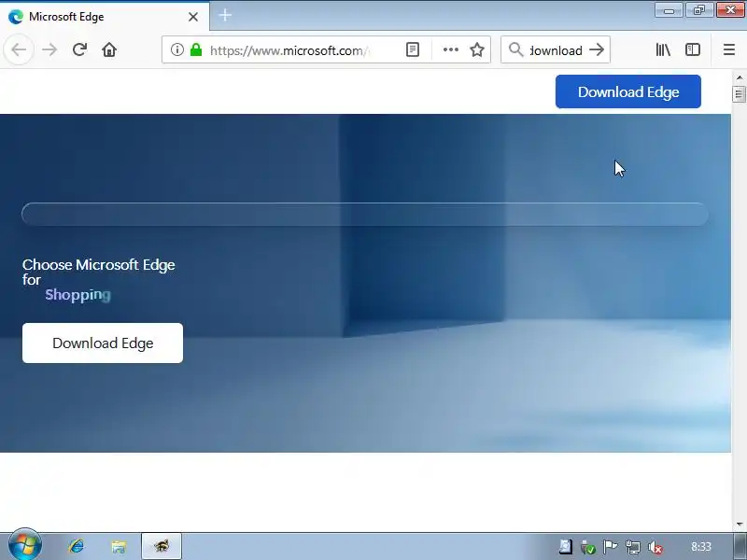Click the Show desktop strip on taskbar

pos(740,547)
